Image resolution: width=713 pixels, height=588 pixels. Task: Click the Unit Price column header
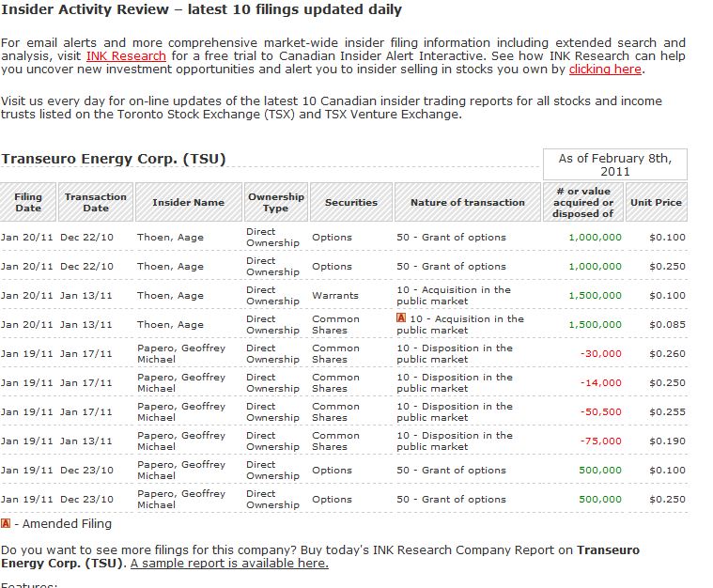[x=656, y=202]
